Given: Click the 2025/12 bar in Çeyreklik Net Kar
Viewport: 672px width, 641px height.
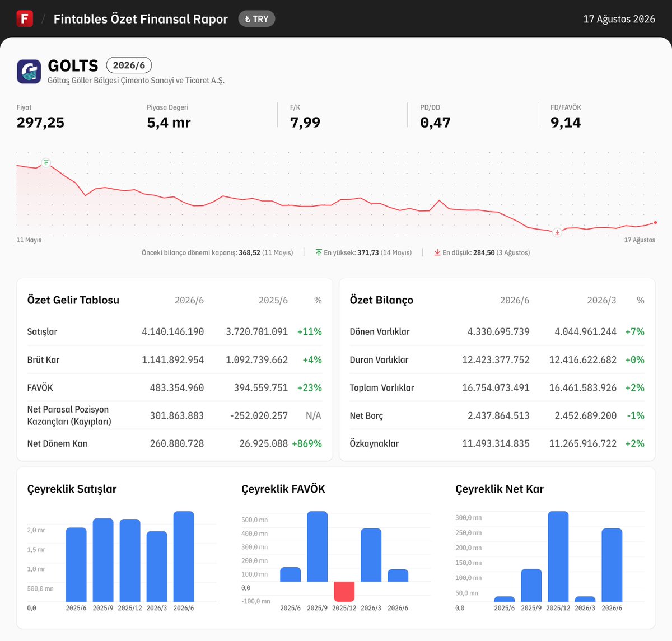Looking at the screenshot, I should [558, 556].
